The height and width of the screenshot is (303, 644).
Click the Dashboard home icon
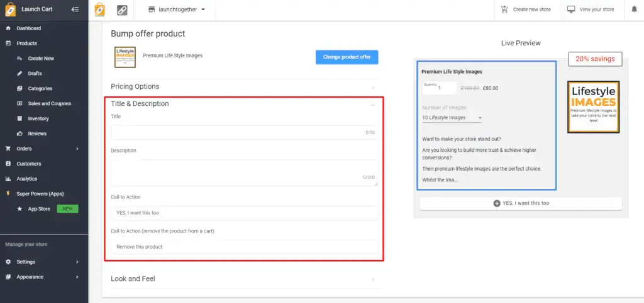point(8,28)
